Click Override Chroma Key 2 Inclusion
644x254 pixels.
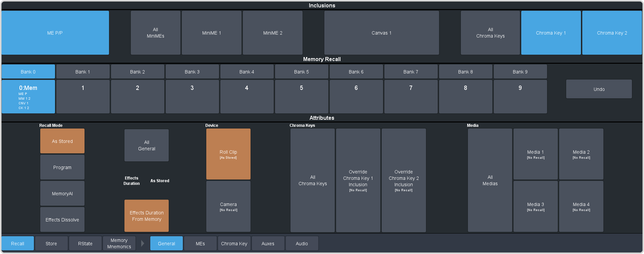(x=404, y=181)
